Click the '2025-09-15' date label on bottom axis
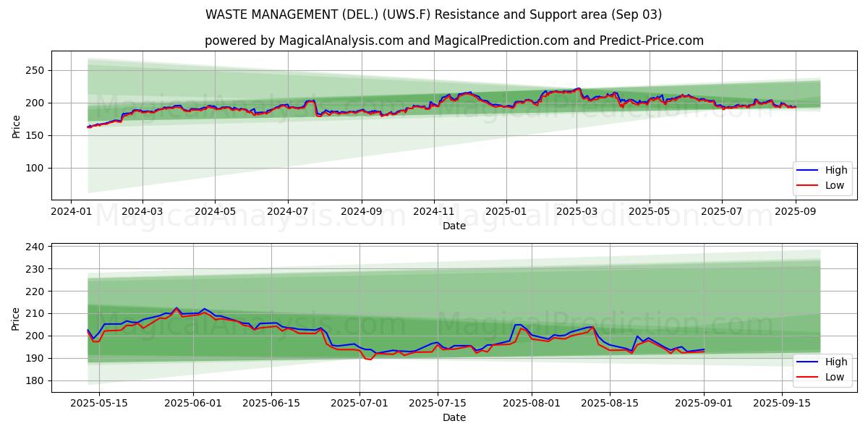 click(782, 404)
